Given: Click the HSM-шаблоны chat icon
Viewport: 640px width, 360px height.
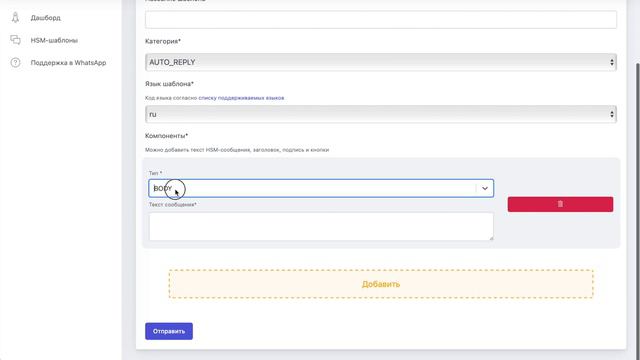Looking at the screenshot, I should point(15,40).
